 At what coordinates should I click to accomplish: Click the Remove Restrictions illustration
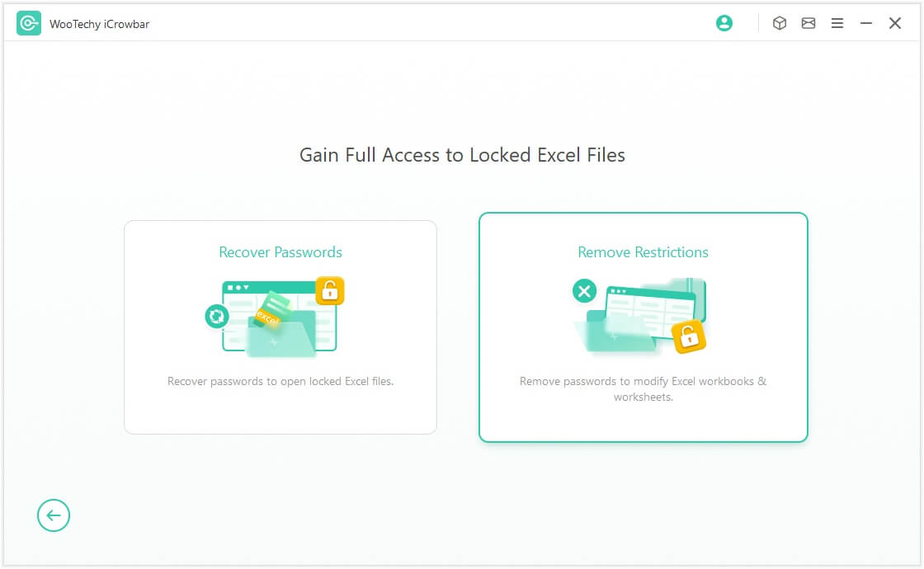(x=640, y=316)
